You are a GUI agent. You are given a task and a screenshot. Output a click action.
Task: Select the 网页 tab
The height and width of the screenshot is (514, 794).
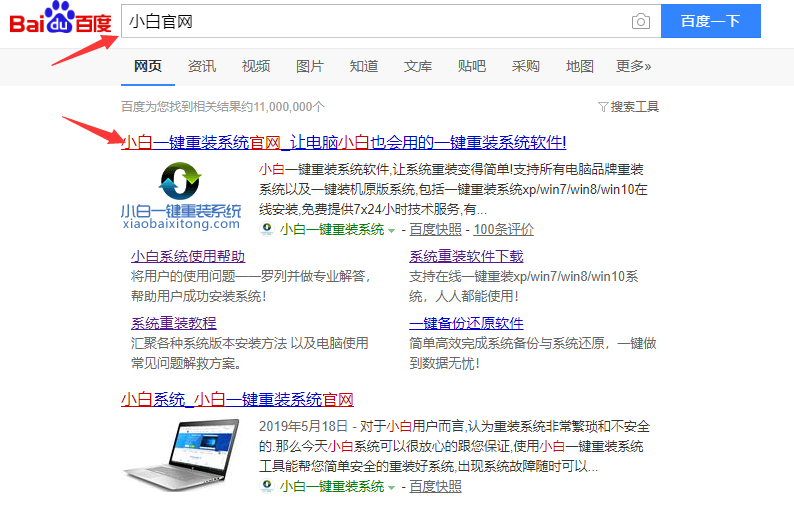coord(148,66)
